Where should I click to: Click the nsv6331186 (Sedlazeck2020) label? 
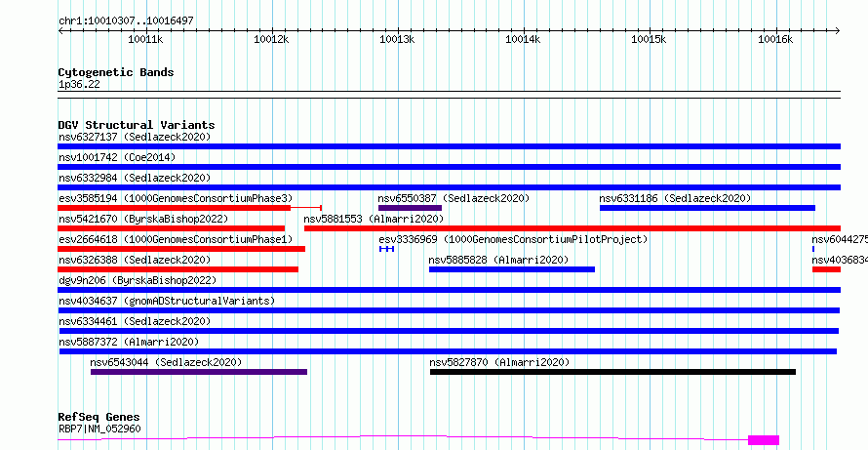coord(675,198)
